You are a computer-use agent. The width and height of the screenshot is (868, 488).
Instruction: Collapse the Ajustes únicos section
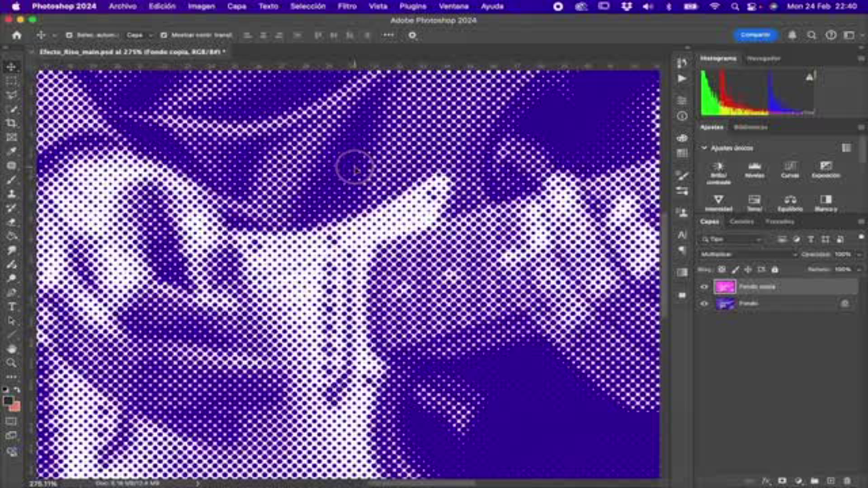point(704,148)
